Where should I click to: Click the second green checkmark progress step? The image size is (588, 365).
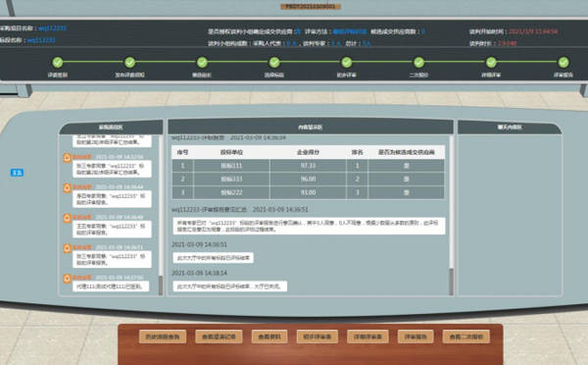[x=129, y=63]
